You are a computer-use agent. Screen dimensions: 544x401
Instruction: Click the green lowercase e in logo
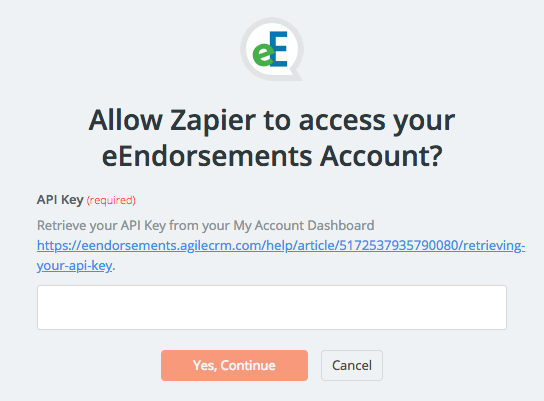(263, 55)
